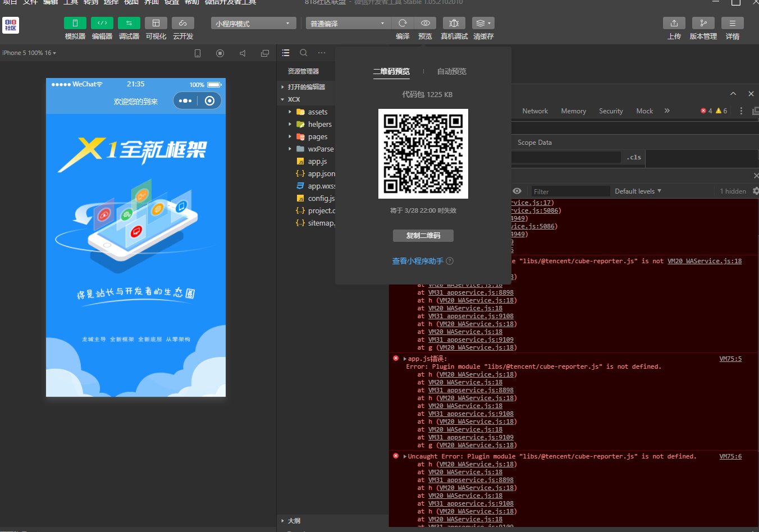Open the mini program mode dropdown
Image resolution: width=759 pixels, height=532 pixels.
[x=253, y=24]
